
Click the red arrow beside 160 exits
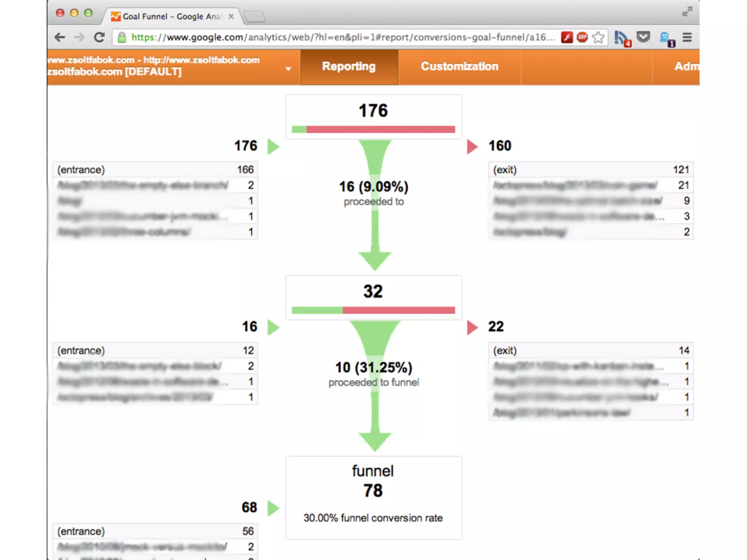[472, 146]
